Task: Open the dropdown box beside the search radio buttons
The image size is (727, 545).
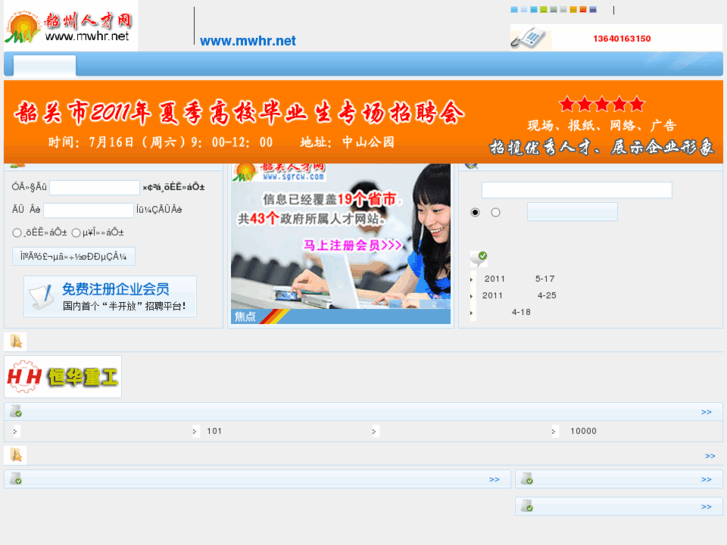Action: click(x=572, y=212)
